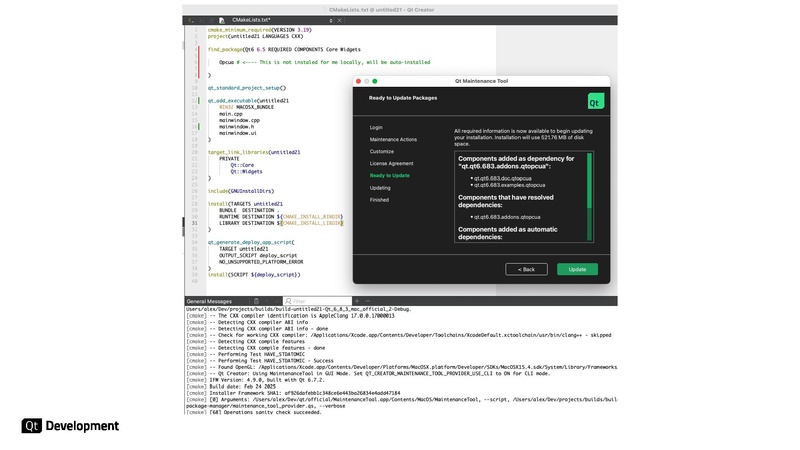This screenshot has width=800, height=450.
Task: Click qt.qt6.683.examples.qtopcua in dependency list
Action: (x=509, y=185)
